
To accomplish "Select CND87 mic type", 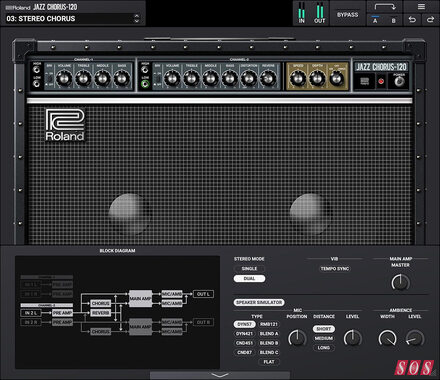I will pos(244,352).
